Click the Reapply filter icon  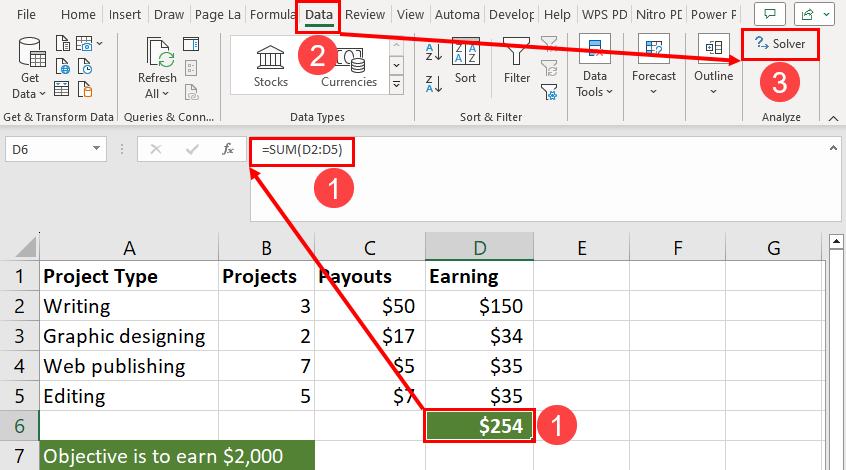coord(549,68)
